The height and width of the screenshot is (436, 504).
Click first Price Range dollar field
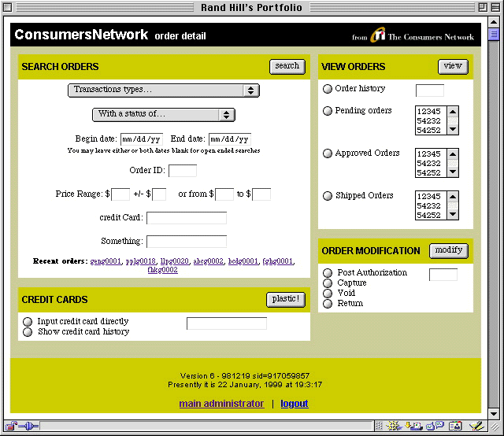(120, 194)
